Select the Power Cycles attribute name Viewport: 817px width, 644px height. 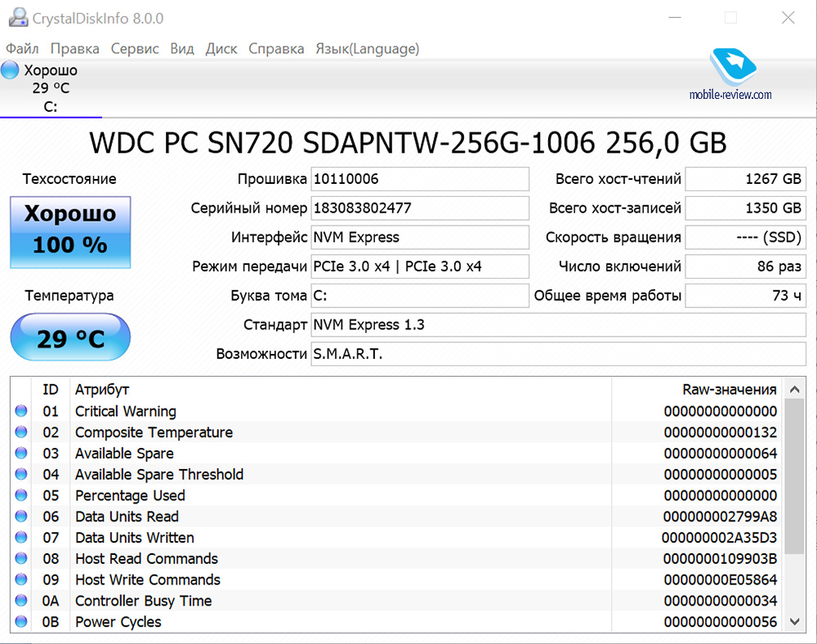pyautogui.click(x=118, y=622)
